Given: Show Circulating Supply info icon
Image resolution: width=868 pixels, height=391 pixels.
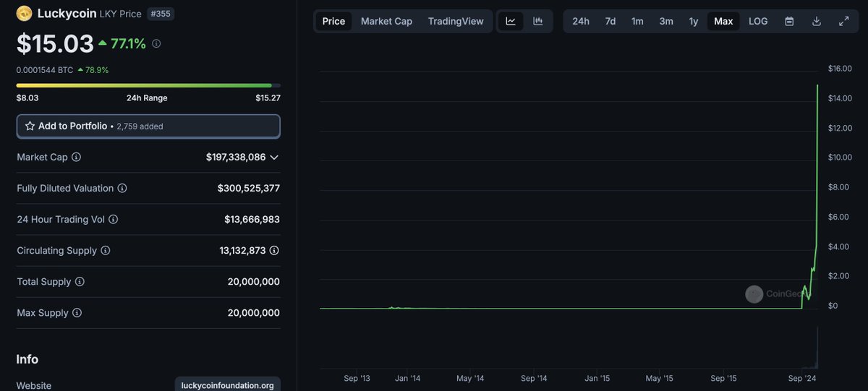Looking at the screenshot, I should coord(106,250).
